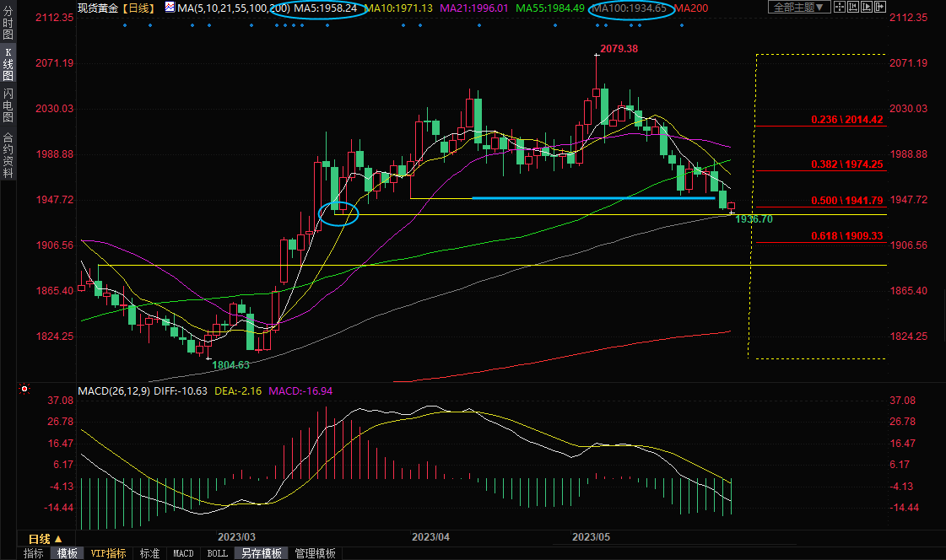
Task: Click the 【日线】 period label in chart title
Action: pyautogui.click(x=138, y=8)
